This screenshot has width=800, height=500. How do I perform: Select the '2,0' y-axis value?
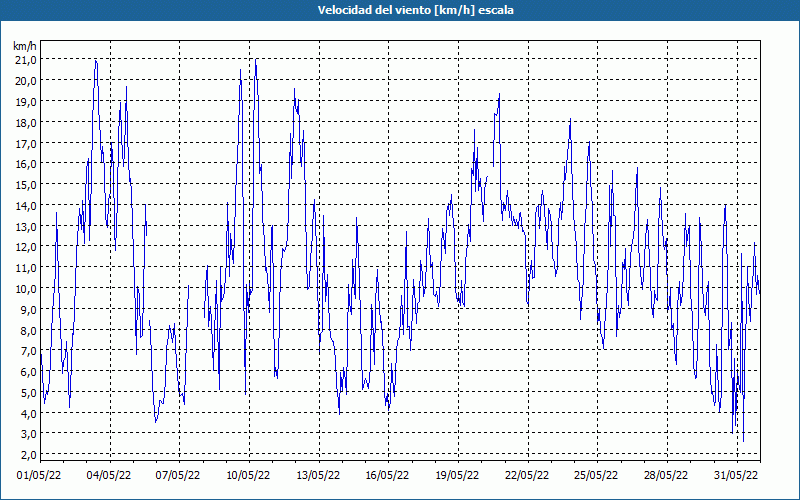(29, 455)
